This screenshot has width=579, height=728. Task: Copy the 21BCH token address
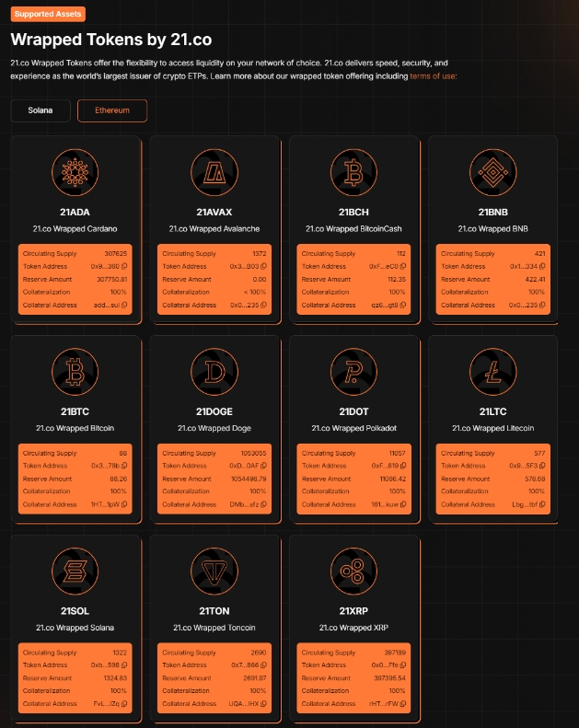click(x=403, y=267)
